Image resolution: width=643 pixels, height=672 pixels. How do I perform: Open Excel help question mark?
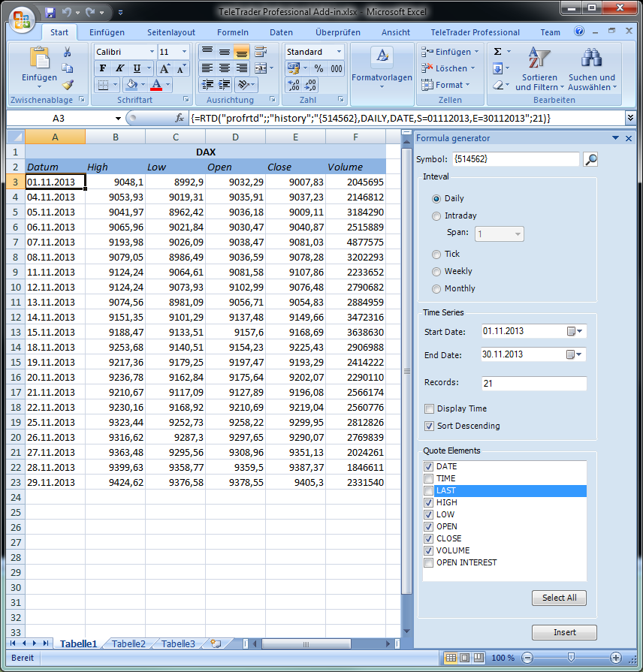[579, 32]
